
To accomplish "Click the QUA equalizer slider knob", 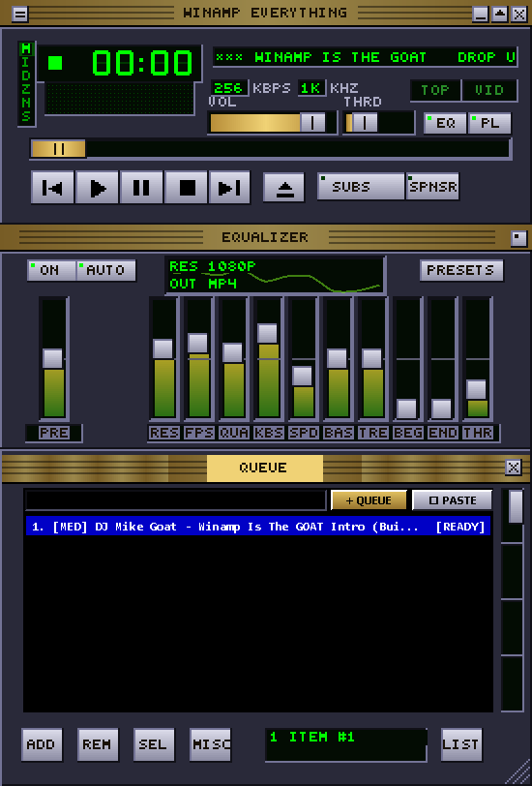I will coord(232,353).
